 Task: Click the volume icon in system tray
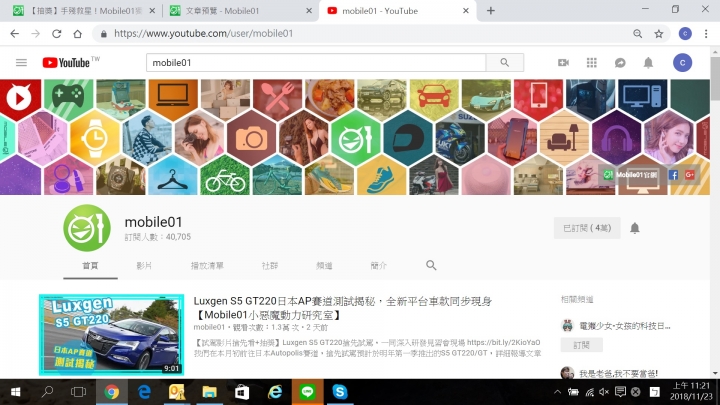pyautogui.click(x=604, y=392)
